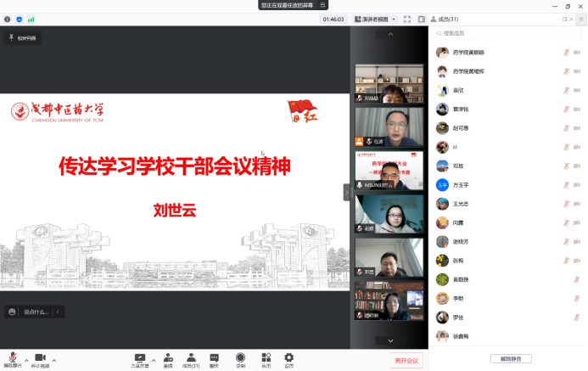The height and width of the screenshot is (371, 588).
Task: Toggle camera for 赵可惠
Action: click(577, 128)
